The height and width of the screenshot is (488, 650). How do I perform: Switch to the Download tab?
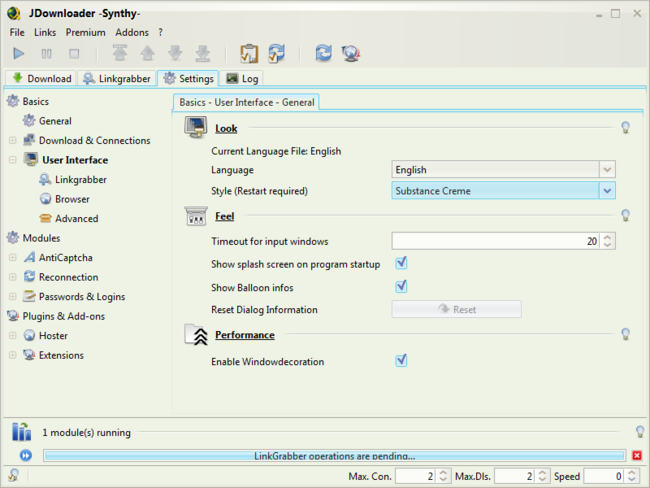click(41, 78)
